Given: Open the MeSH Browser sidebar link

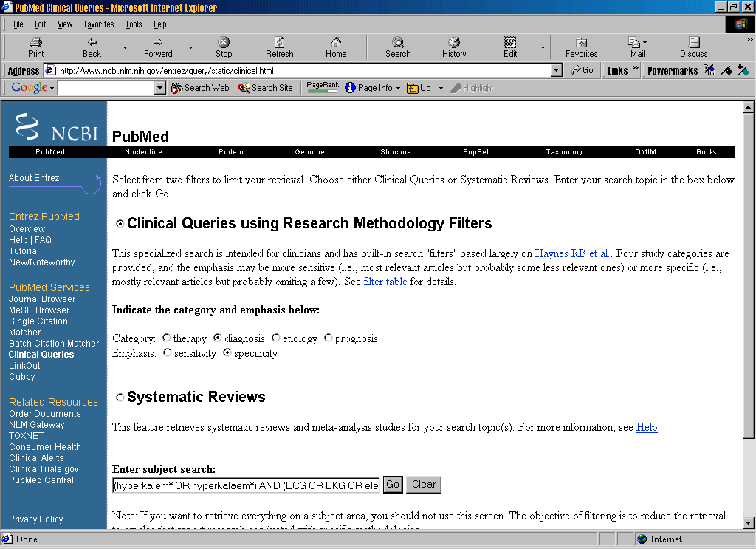Looking at the screenshot, I should tap(39, 310).
